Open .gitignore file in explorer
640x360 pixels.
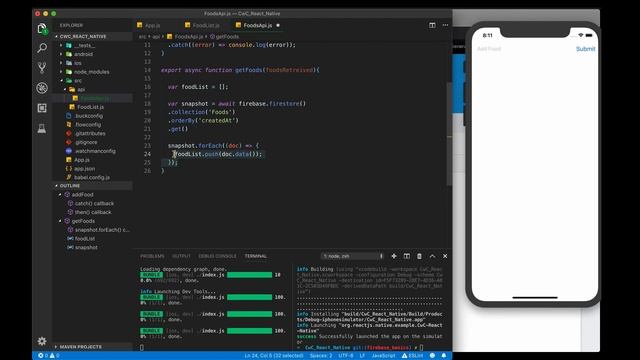pos(86,142)
